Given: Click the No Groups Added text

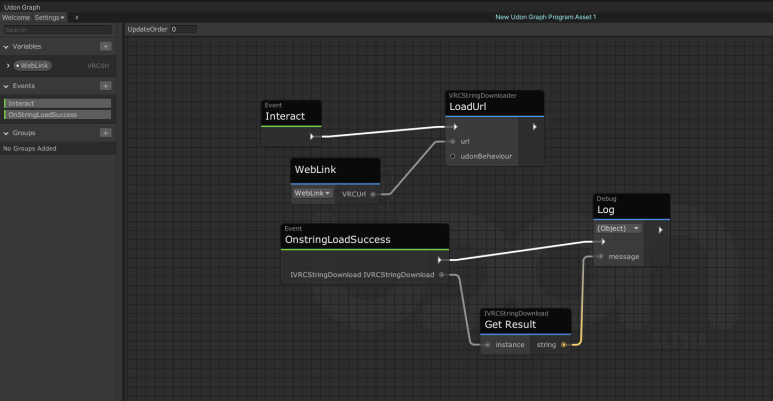Looking at the screenshot, I should tap(30, 148).
